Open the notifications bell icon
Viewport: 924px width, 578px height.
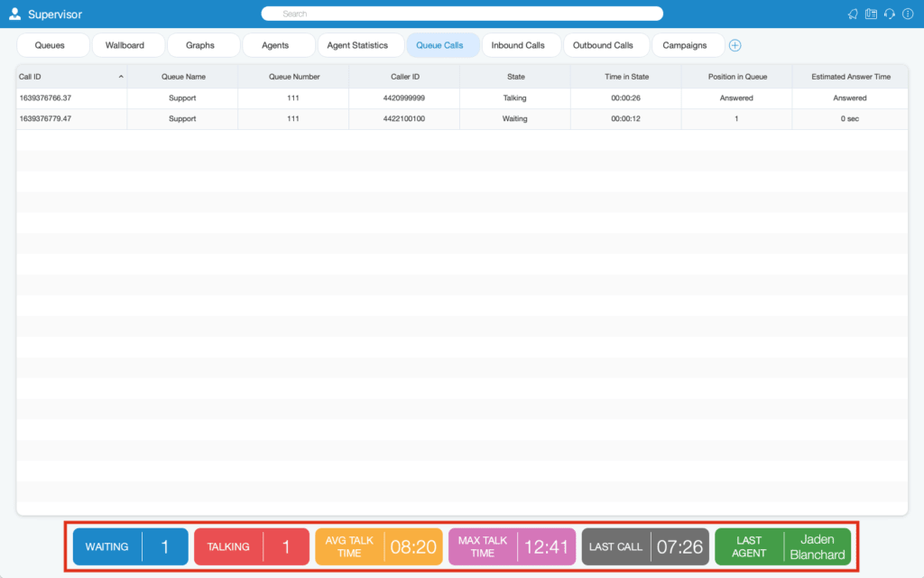pos(853,14)
